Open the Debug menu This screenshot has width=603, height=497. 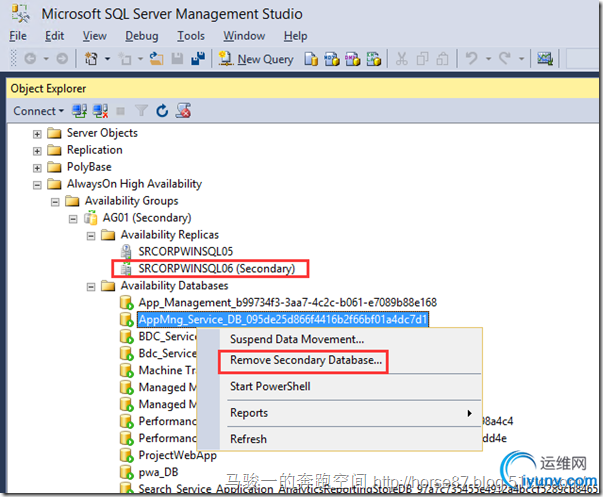click(142, 36)
